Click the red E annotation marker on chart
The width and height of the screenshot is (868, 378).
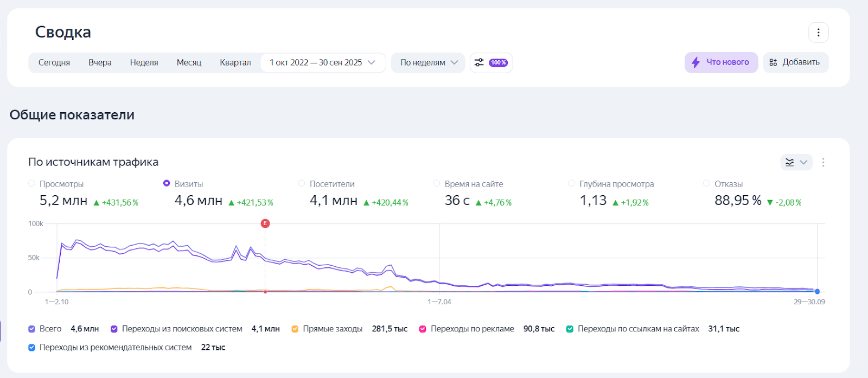click(265, 223)
